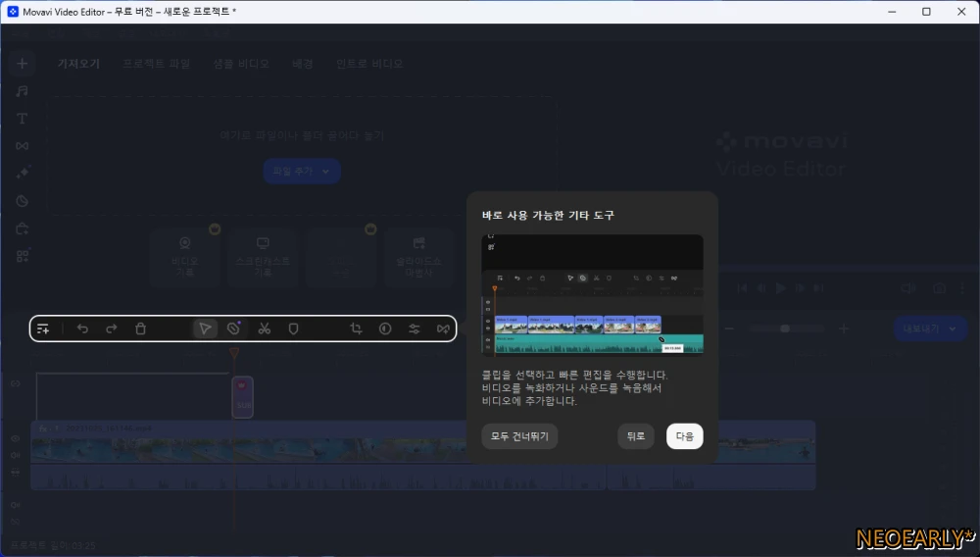Open the file import plus tab in sidebar

[22, 64]
